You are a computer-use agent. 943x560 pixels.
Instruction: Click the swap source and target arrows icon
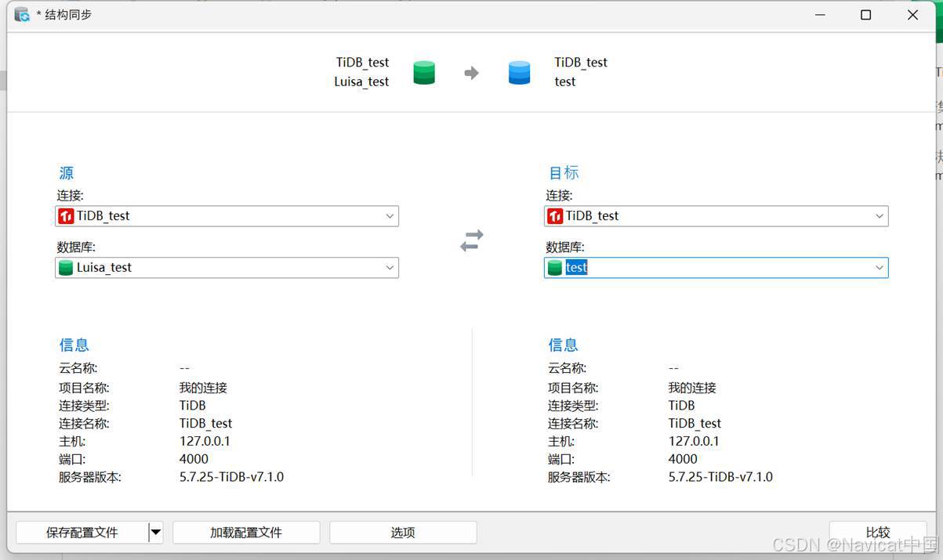click(471, 240)
